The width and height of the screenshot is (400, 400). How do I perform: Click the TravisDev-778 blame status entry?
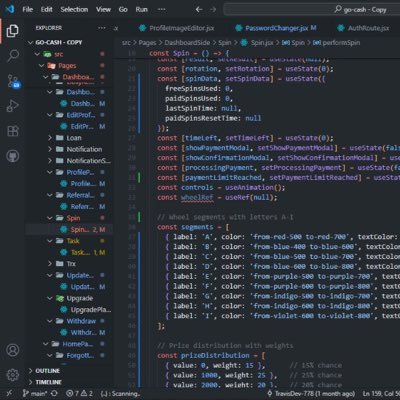[311, 394]
